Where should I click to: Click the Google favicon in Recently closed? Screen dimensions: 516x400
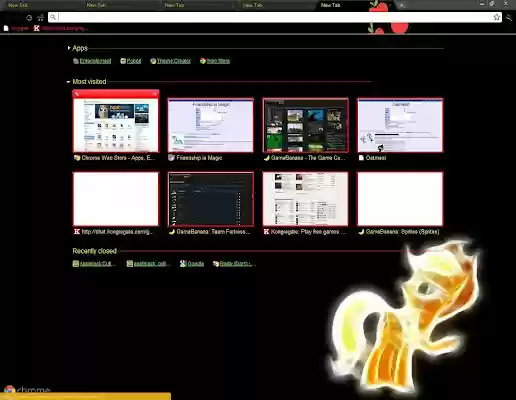[x=183, y=264]
